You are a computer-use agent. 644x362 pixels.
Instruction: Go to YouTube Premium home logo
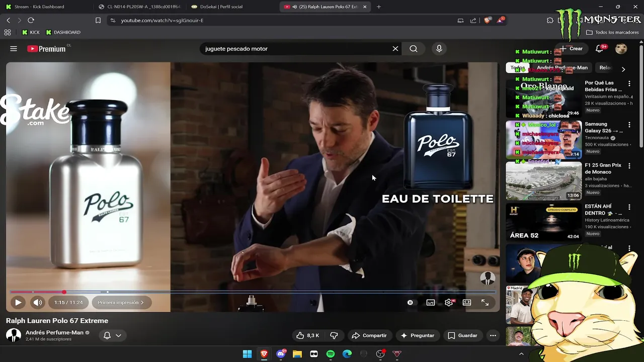click(x=46, y=49)
